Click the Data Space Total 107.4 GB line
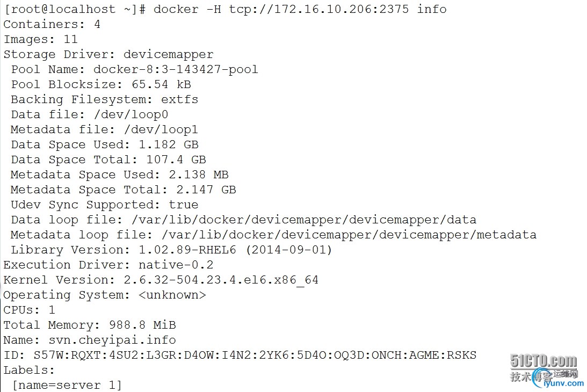587x392 pixels. click(108, 160)
